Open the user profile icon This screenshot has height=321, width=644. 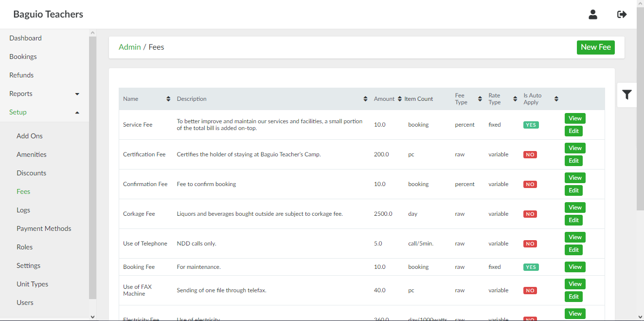[x=592, y=15]
